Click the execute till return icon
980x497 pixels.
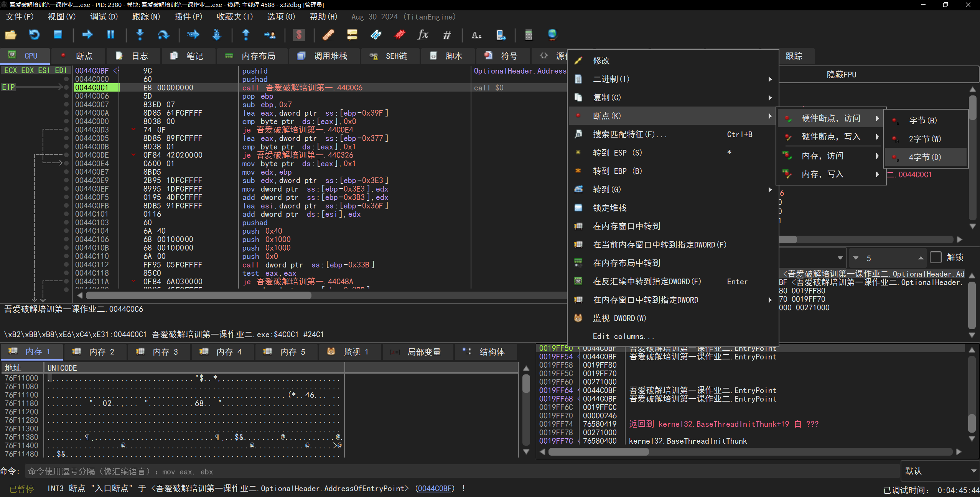(246, 35)
